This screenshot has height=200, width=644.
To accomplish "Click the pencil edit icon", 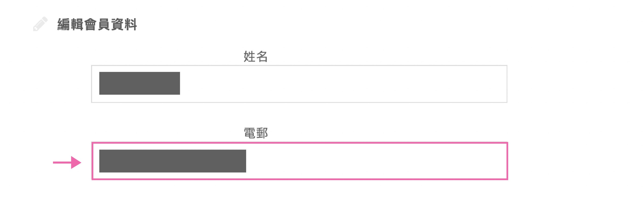I will [40, 24].
